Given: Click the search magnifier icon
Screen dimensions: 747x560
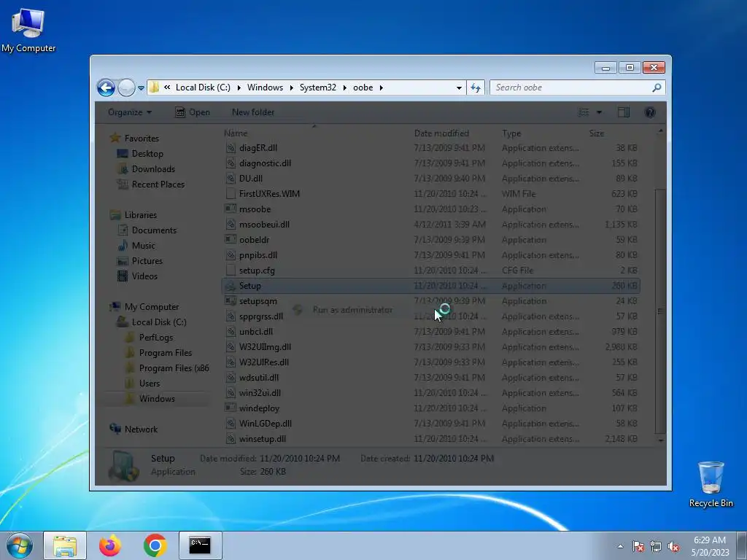Looking at the screenshot, I should tap(657, 87).
